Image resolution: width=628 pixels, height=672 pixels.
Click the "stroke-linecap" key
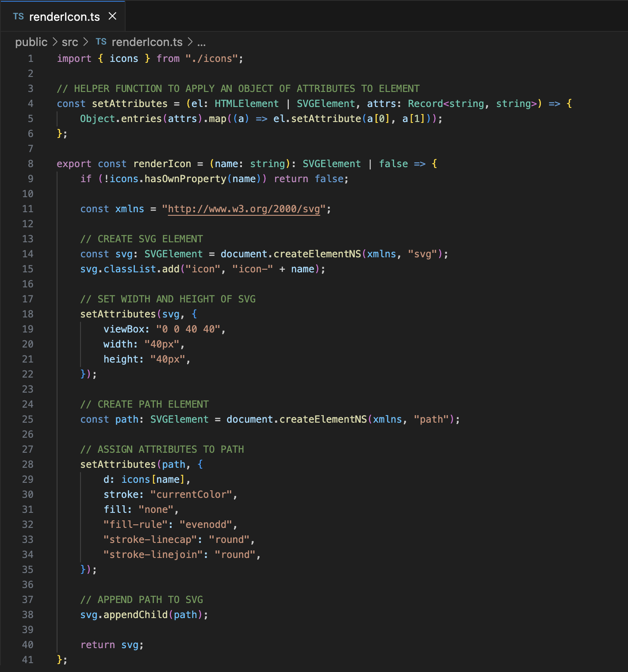click(150, 539)
